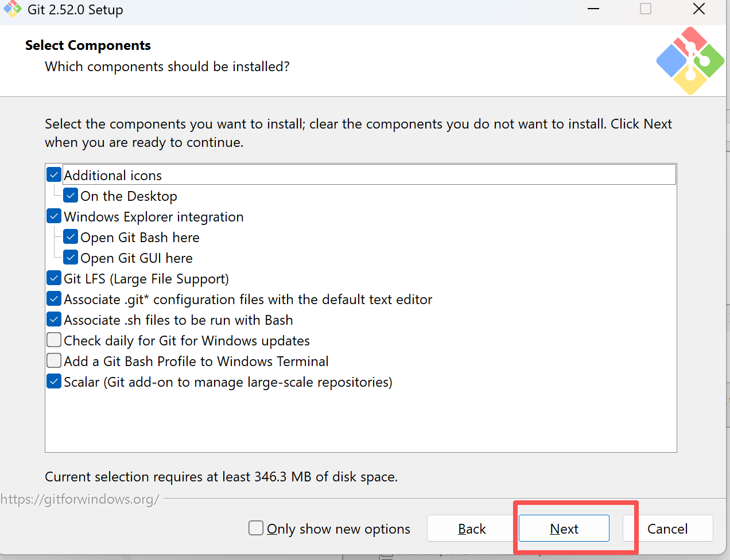The height and width of the screenshot is (560, 730).
Task: Click the large Git logo in the header
Action: [x=690, y=61]
